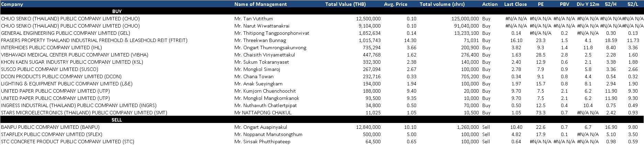644x145 pixels.
Task: Click the BUY section heading
Action: click(x=117, y=11)
